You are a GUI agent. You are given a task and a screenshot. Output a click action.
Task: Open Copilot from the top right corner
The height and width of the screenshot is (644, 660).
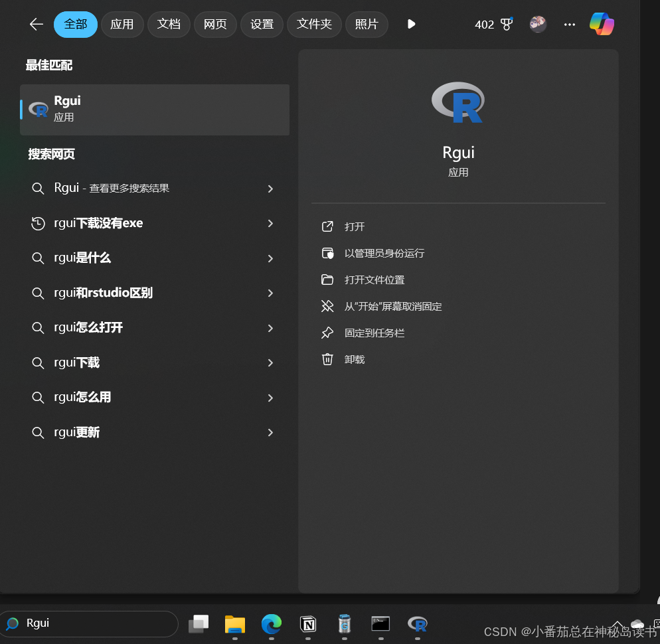(x=601, y=24)
